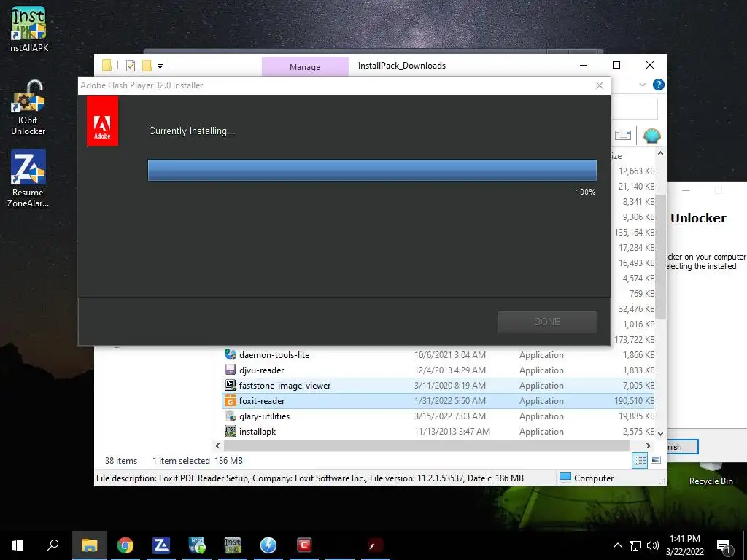Click the Computer status bar entry
The image size is (747, 560).
tap(587, 478)
